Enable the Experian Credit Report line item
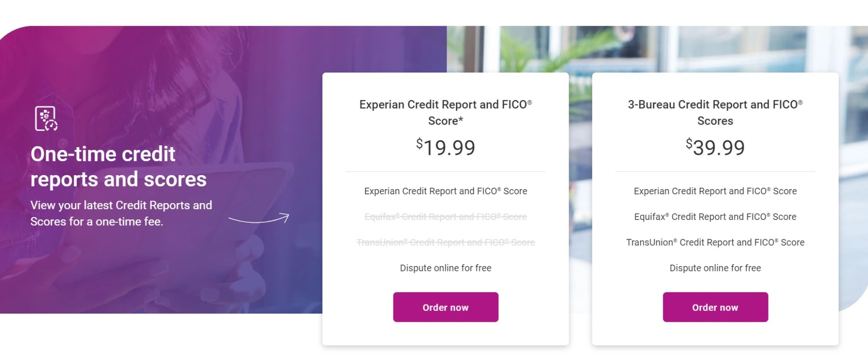This screenshot has height=362, width=868. click(445, 191)
